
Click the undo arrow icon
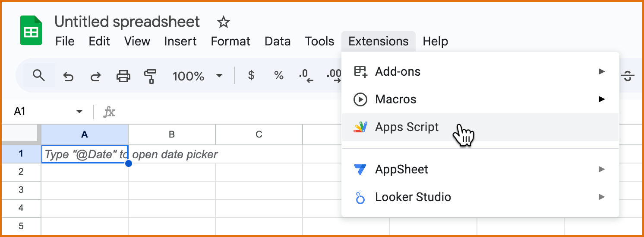point(68,77)
